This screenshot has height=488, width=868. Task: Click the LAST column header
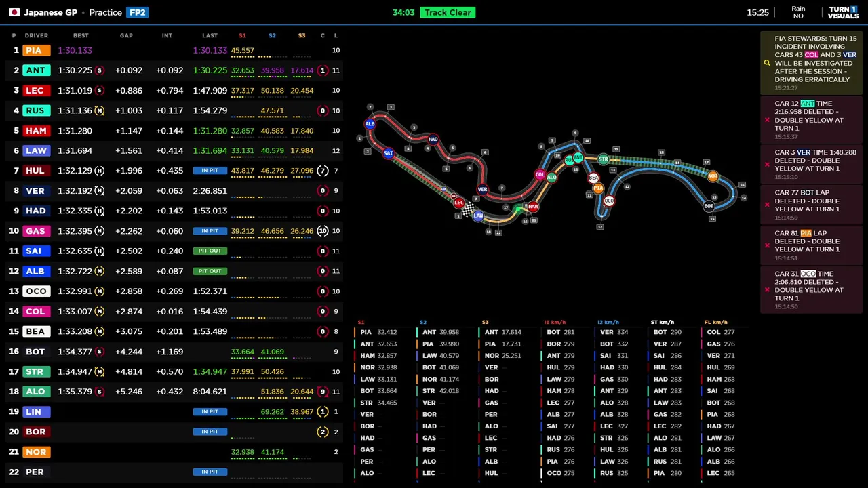(x=210, y=35)
